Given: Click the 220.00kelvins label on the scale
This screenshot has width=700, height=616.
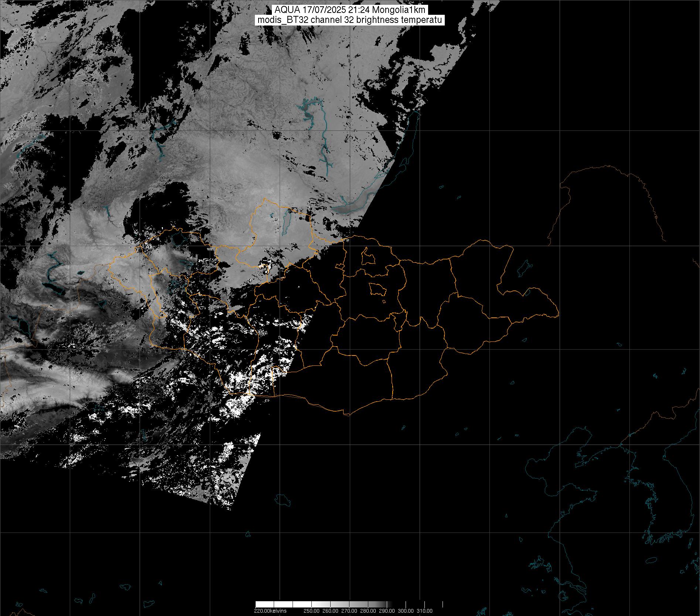Looking at the screenshot, I should (270, 611).
